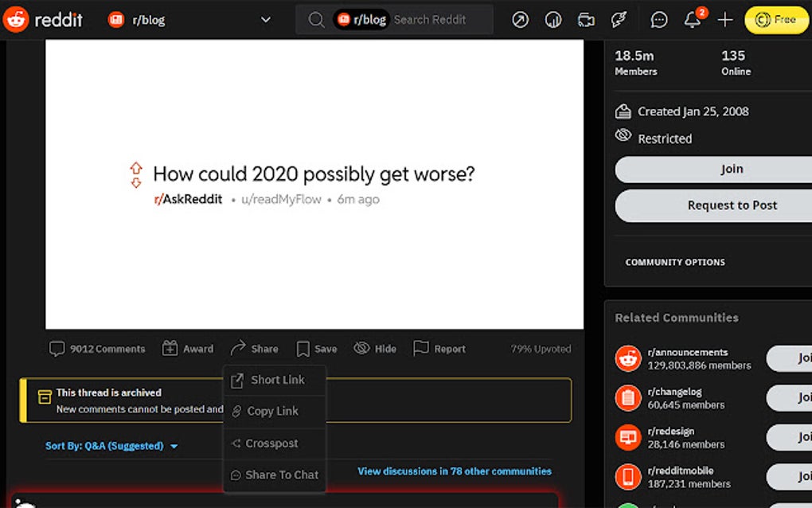Choose Short Link in share menu
Screen dimensions: 812x508
[x=275, y=380]
